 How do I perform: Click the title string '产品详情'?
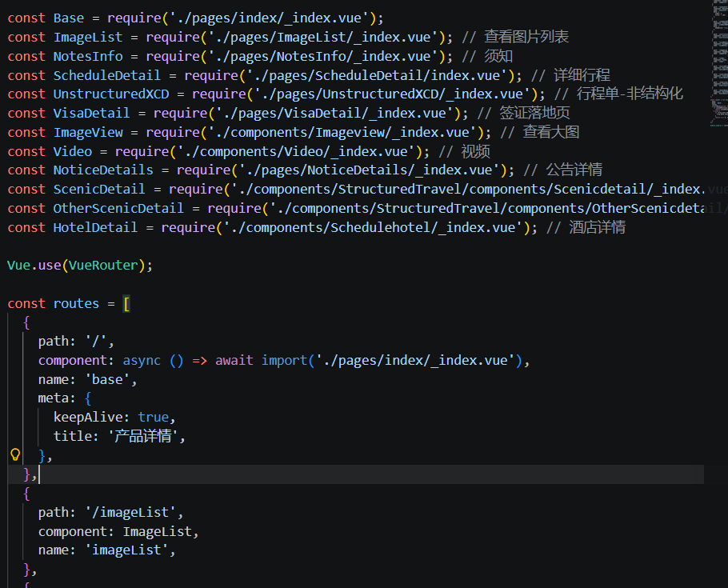click(143, 436)
